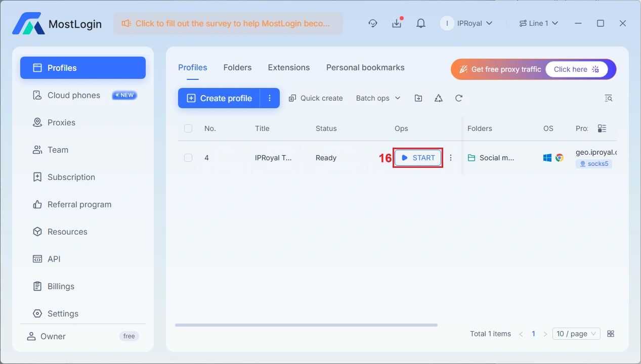Open API in the sidebar
This screenshot has height=364, width=641.
83,259
